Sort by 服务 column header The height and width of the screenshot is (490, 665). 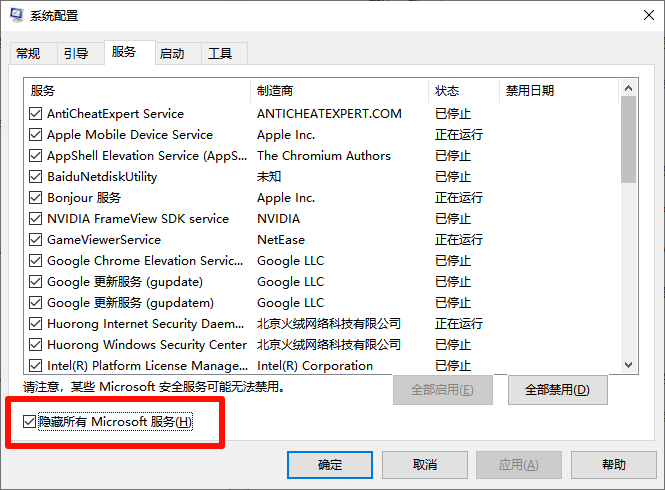click(137, 91)
